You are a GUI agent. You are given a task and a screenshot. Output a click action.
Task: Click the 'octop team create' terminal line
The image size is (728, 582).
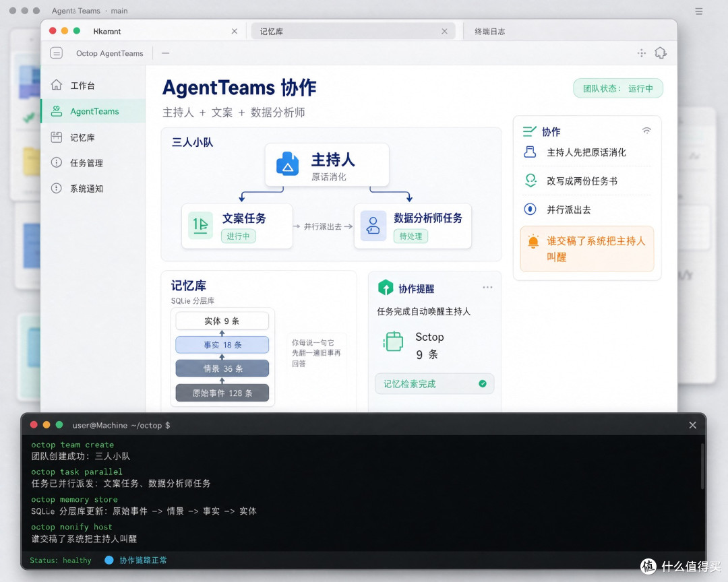[72, 445]
